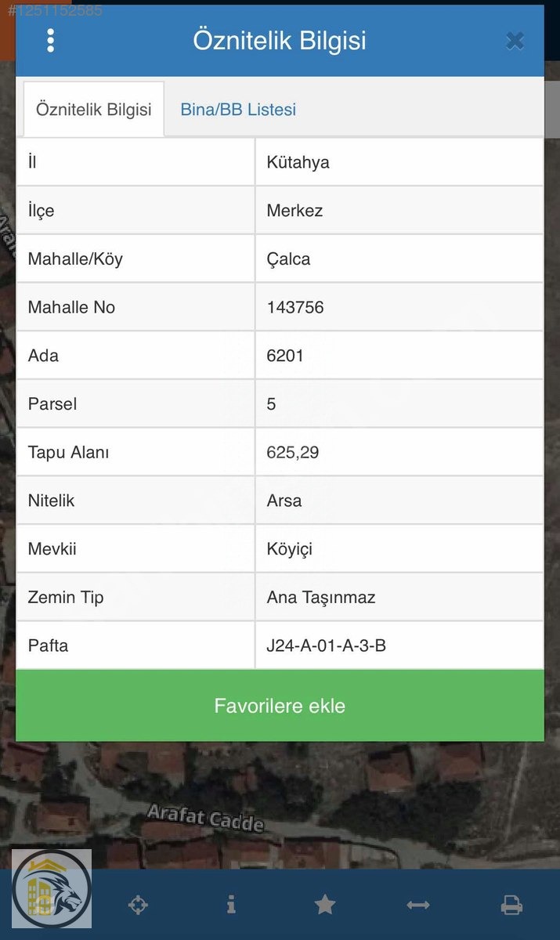
Task: Tap the info icon in bottom toolbar
Action: click(231, 906)
